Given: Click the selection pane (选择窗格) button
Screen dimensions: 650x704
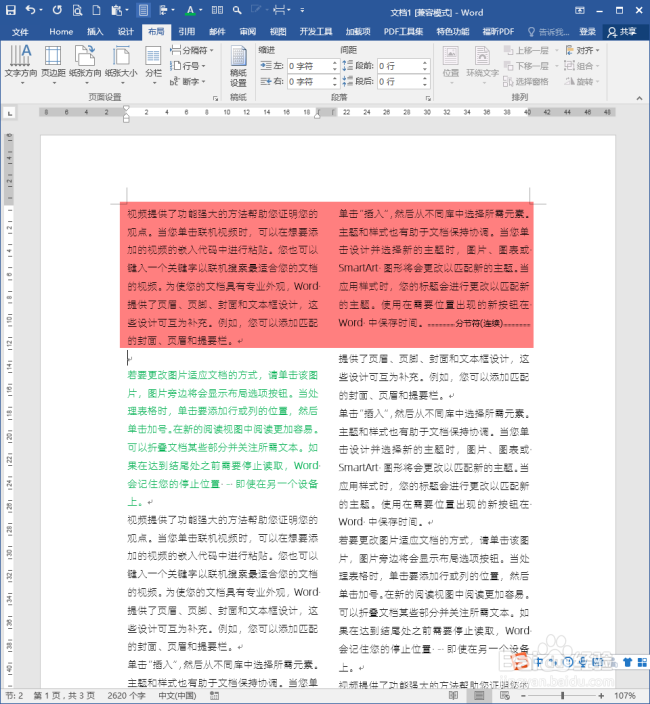Looking at the screenshot, I should (x=526, y=81).
